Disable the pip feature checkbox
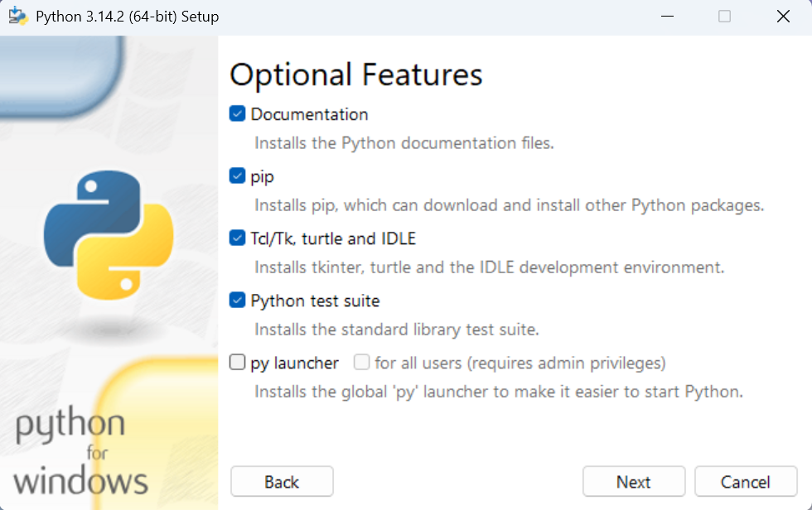This screenshot has height=510, width=812. pos(238,176)
